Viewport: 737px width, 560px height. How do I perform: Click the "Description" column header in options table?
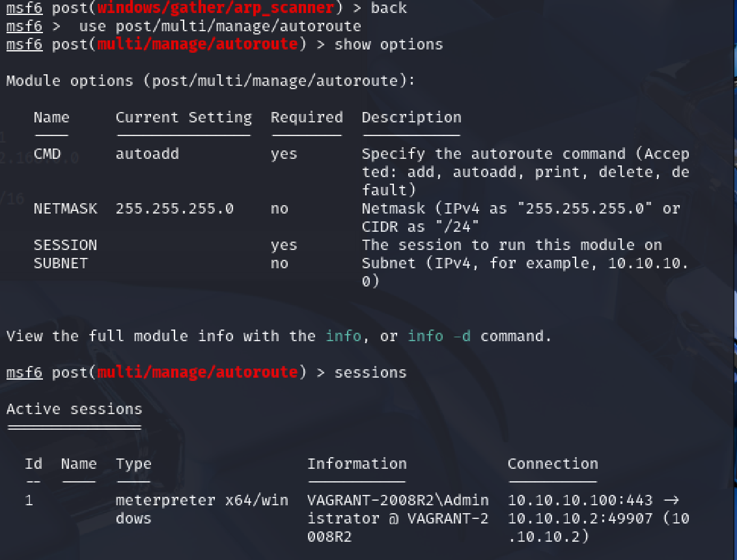tap(411, 118)
